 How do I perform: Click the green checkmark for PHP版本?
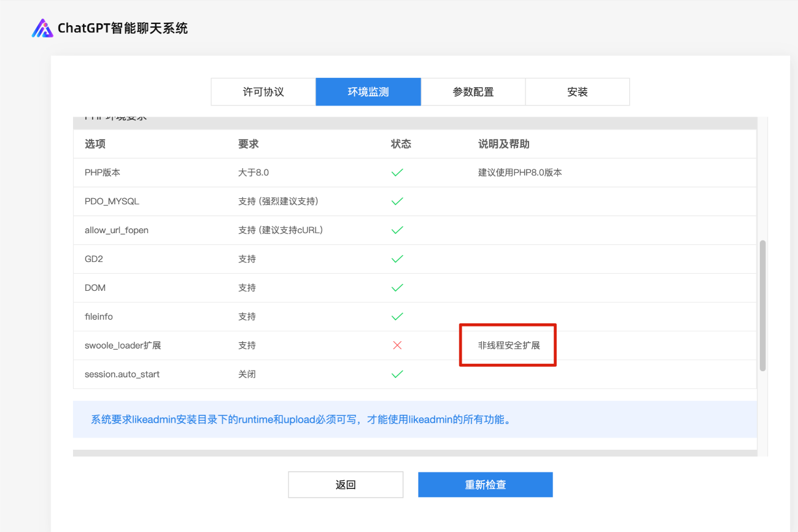point(397,173)
